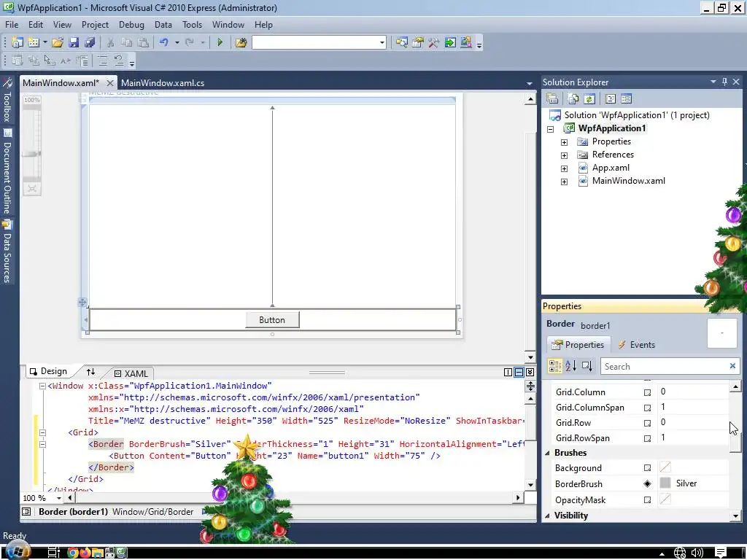Click the Find in Files icon
The width and height of the screenshot is (747, 560).
(241, 42)
